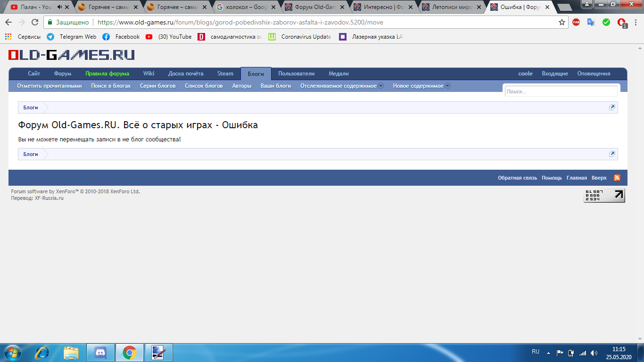Image resolution: width=644 pixels, height=362 pixels.
Task: Open the RSS feed from the footer
Action: coord(617,178)
